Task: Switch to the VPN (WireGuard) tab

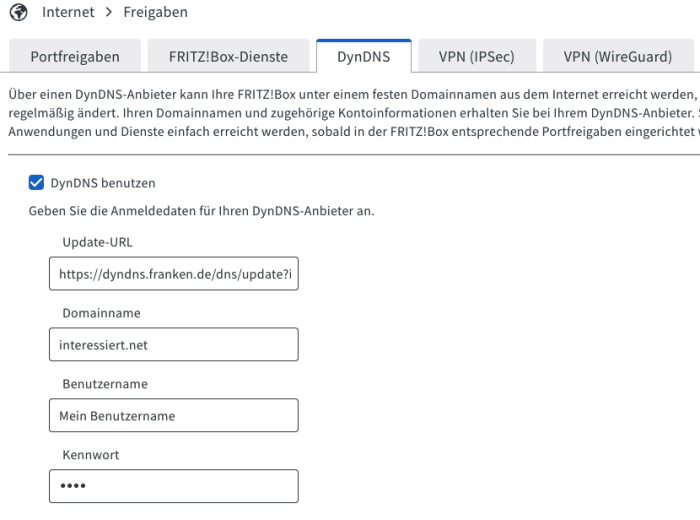Action: coord(617,57)
